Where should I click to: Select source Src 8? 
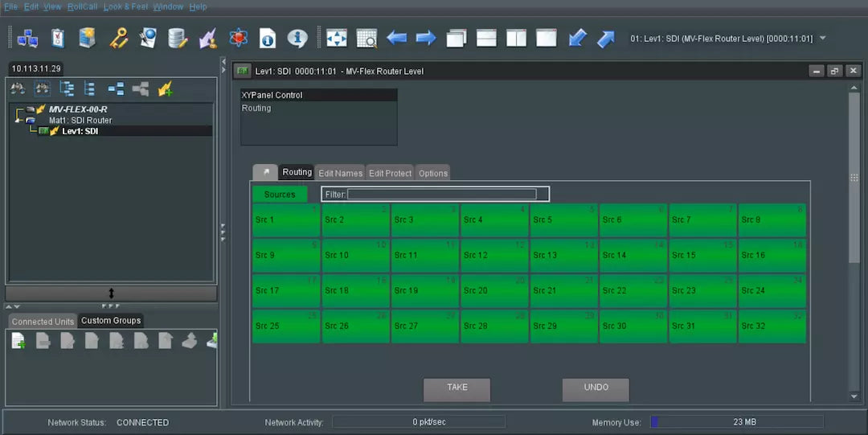pos(772,220)
